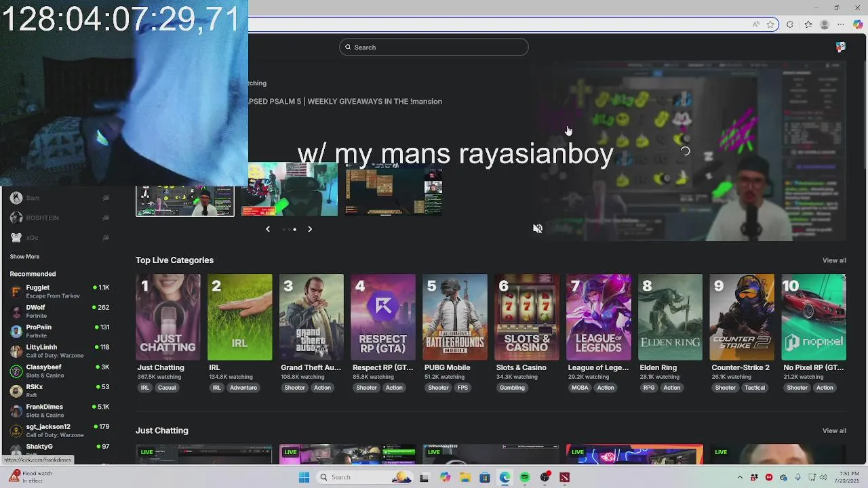Viewport: 868px width, 488px height.
Task: Click the Kick search field
Action: (x=434, y=47)
